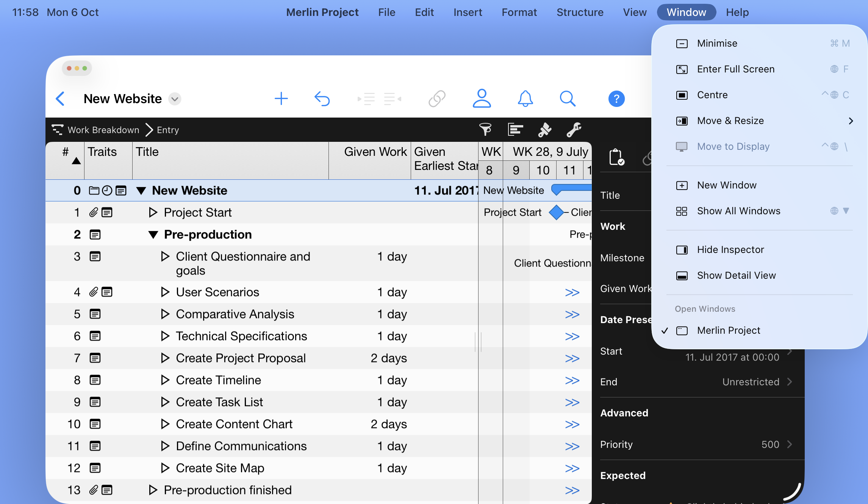
Task: Collapse the Pre-production group triangle
Action: click(x=153, y=235)
